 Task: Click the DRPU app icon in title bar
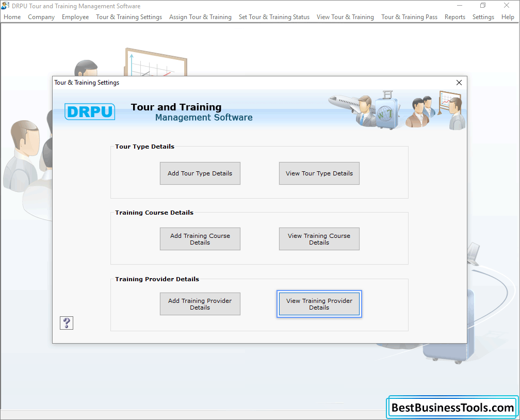[5, 6]
